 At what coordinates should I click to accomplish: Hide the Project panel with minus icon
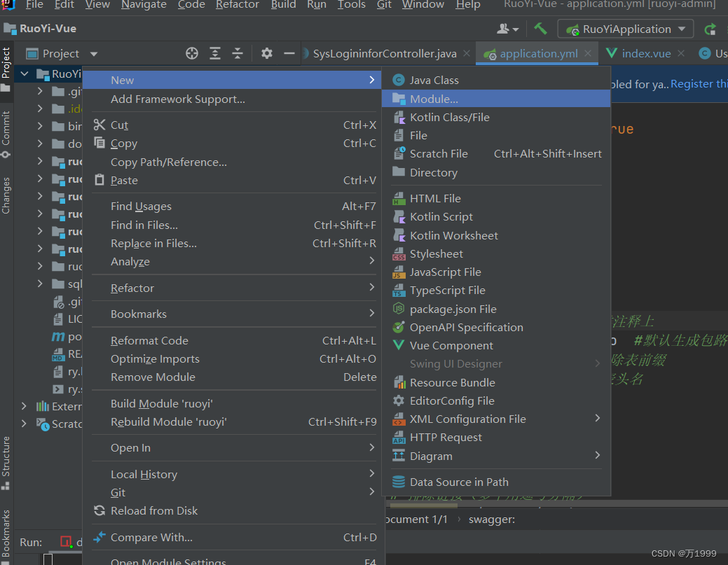click(289, 53)
